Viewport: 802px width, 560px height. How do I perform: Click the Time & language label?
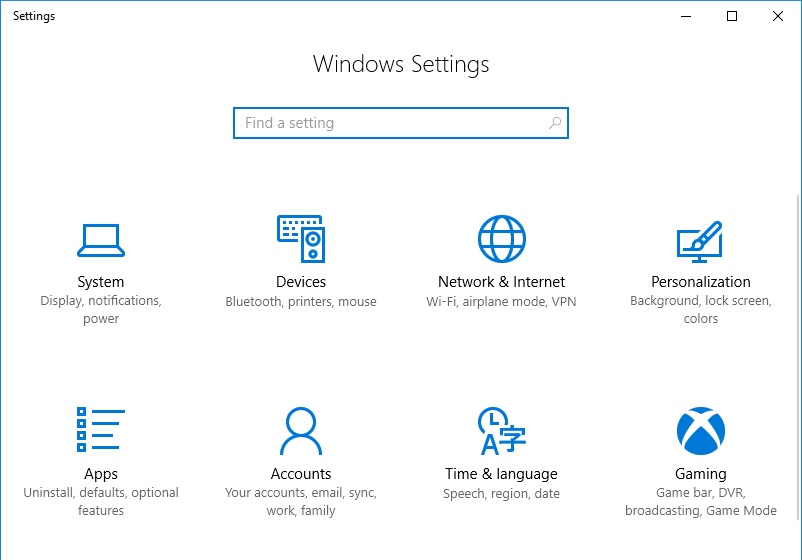501,474
